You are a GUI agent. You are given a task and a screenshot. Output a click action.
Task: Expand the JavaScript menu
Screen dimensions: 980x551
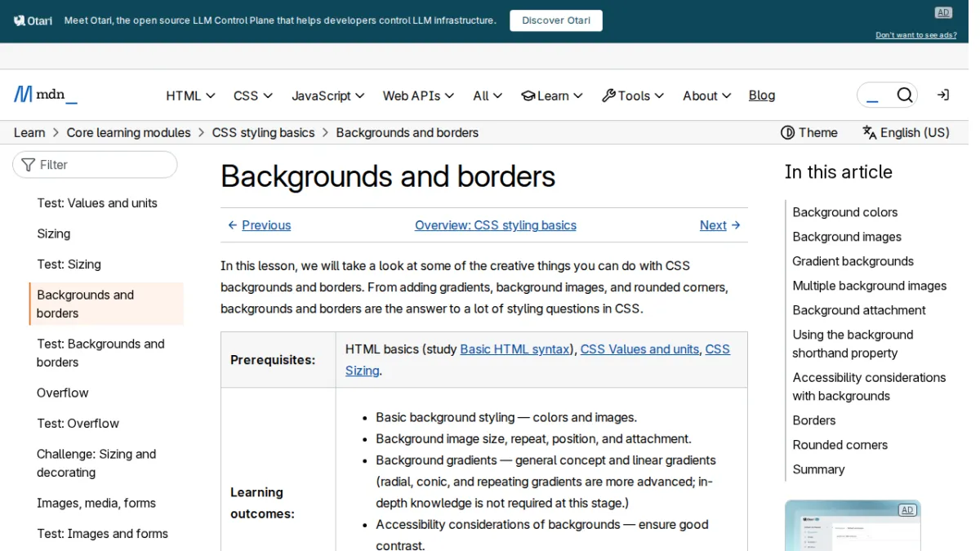[328, 96]
